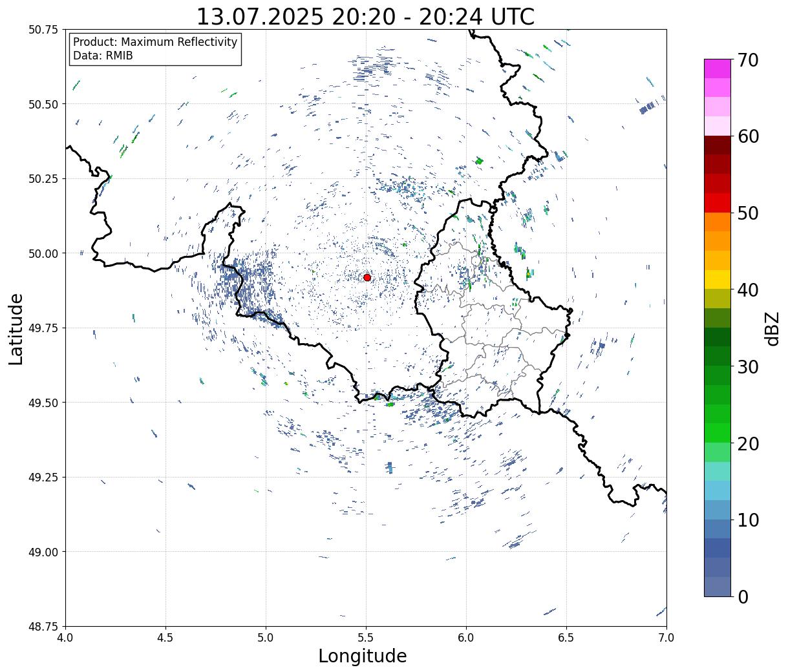Click the bright red colorbar segment above 50
Screen dimensions: 788x672
click(x=718, y=203)
